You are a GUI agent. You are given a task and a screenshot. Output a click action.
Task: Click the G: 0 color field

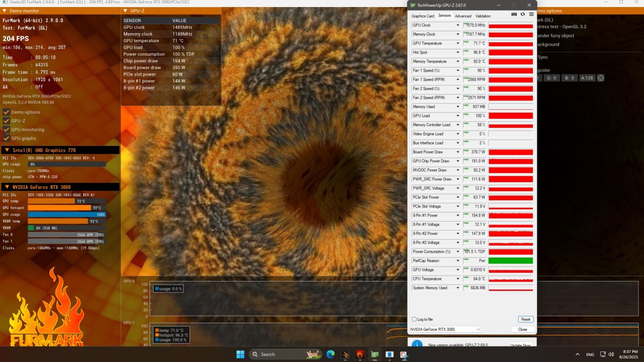[x=552, y=78]
